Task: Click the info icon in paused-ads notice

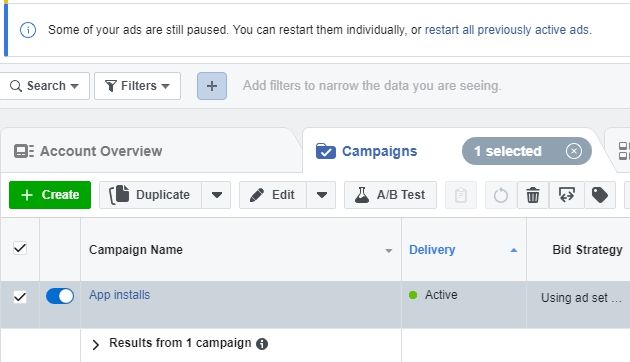Action: click(x=28, y=30)
